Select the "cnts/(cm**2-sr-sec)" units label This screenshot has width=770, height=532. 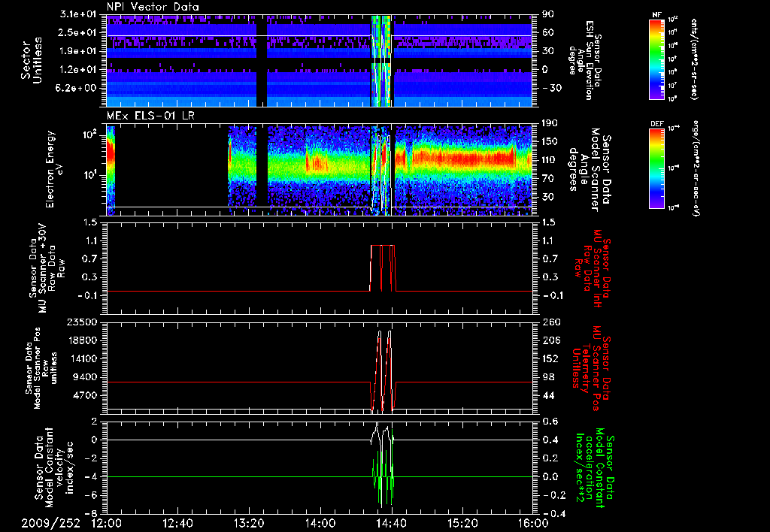pyautogui.click(x=694, y=59)
